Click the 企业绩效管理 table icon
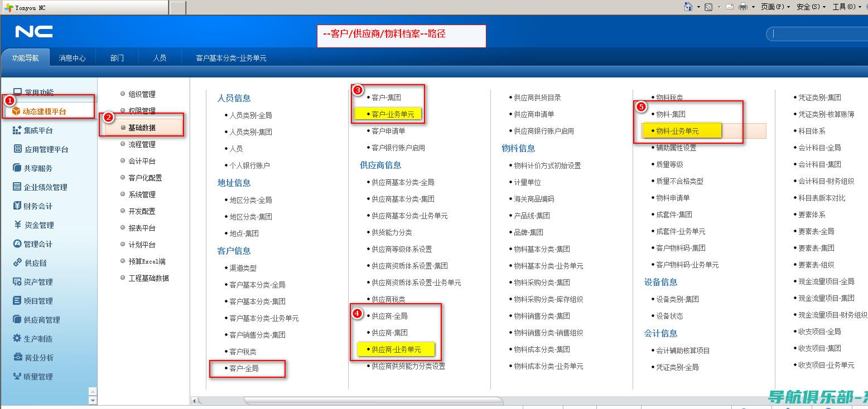The image size is (868, 409). (17, 187)
